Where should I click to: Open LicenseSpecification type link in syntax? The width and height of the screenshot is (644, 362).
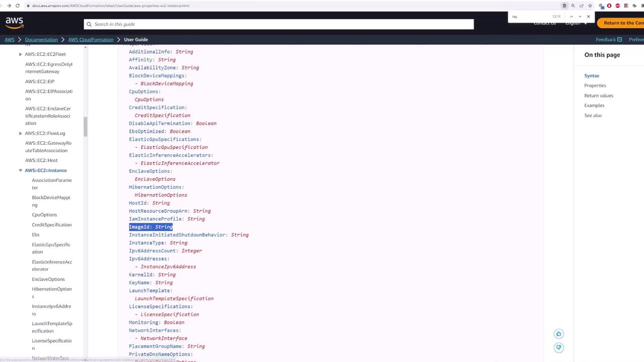[170, 315]
